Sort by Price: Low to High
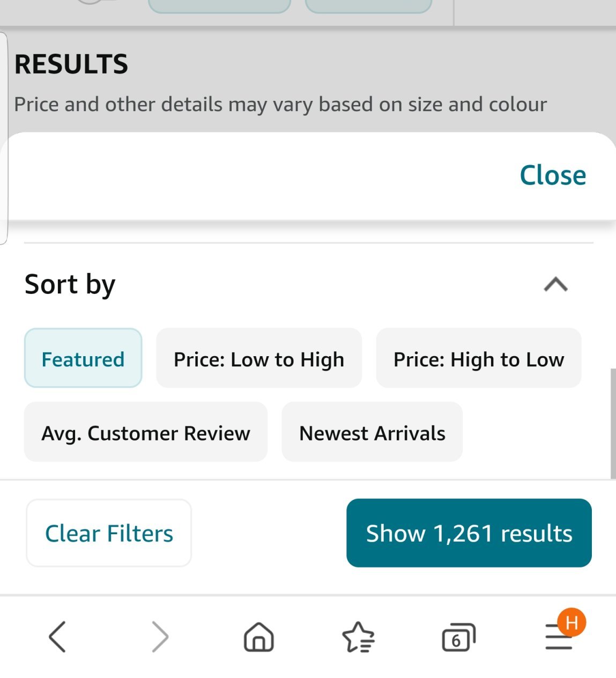This screenshot has height=678, width=616. (x=259, y=358)
